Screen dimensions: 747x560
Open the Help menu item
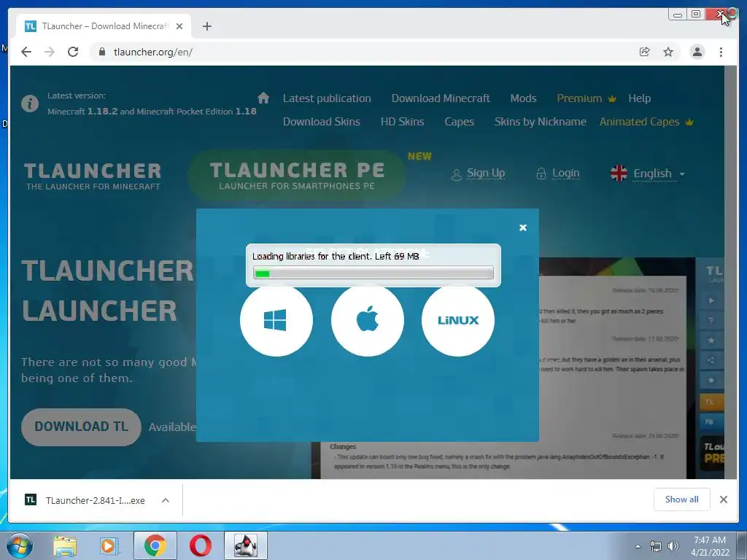[639, 98]
